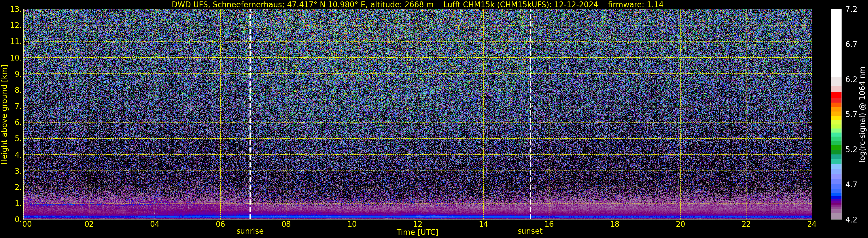The width and height of the screenshot is (868, 238).
Task: Click the white dashed sunset line
Action: coord(530,114)
